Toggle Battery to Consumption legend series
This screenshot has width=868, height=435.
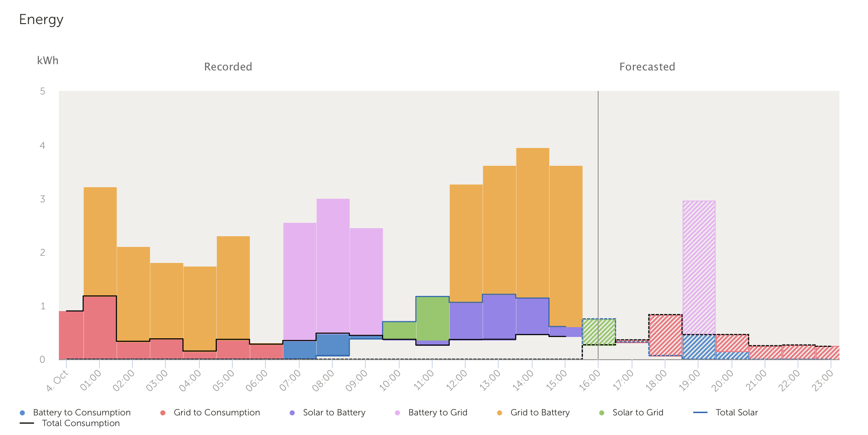click(x=82, y=413)
